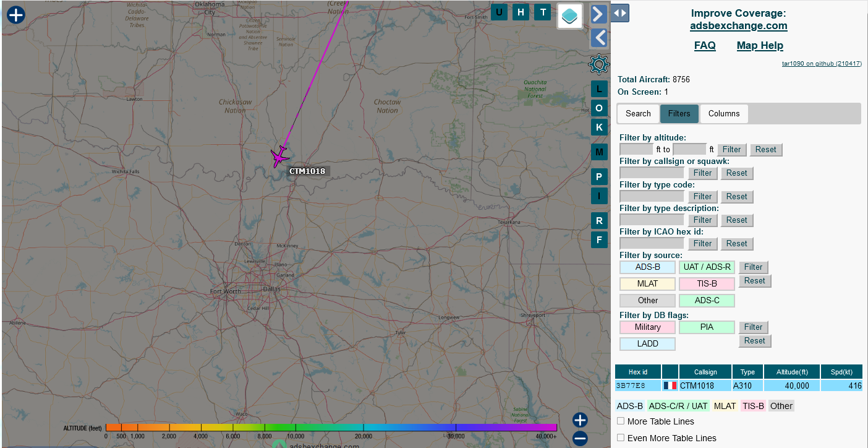Image resolution: width=868 pixels, height=448 pixels.
Task: Click type code input field
Action: 652,196
